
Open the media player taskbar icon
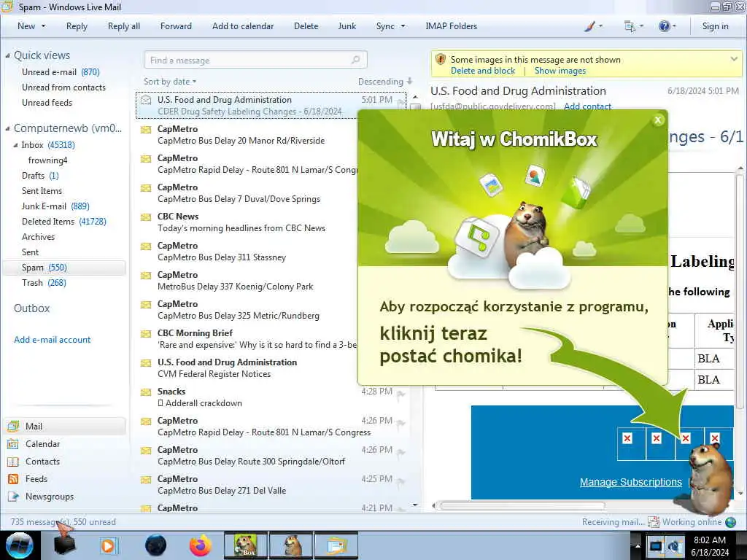coord(108,545)
